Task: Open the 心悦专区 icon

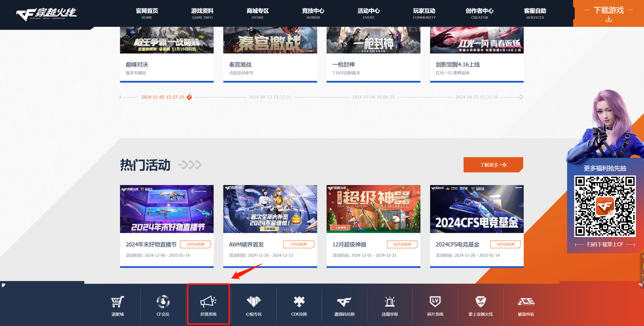Action: pyautogui.click(x=254, y=301)
